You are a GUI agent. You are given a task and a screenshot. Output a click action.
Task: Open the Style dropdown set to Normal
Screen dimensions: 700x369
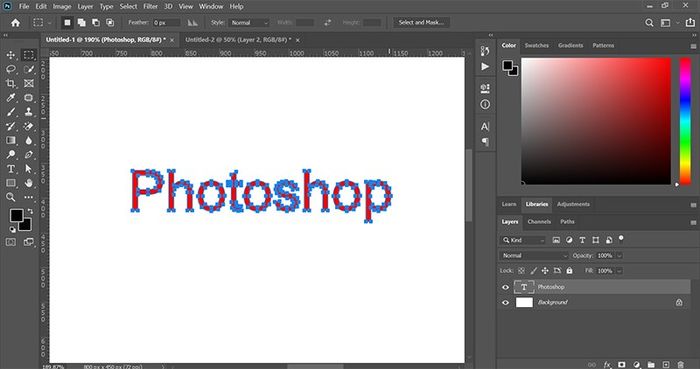point(249,23)
